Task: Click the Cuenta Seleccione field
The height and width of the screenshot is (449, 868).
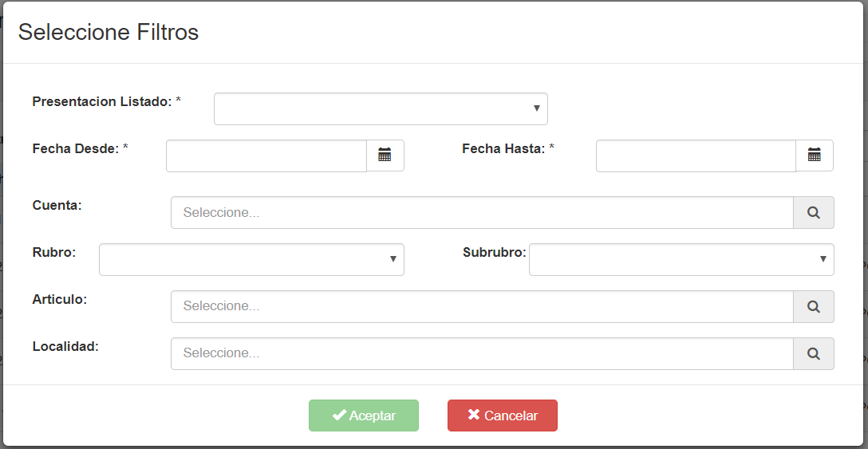Action: (x=482, y=213)
